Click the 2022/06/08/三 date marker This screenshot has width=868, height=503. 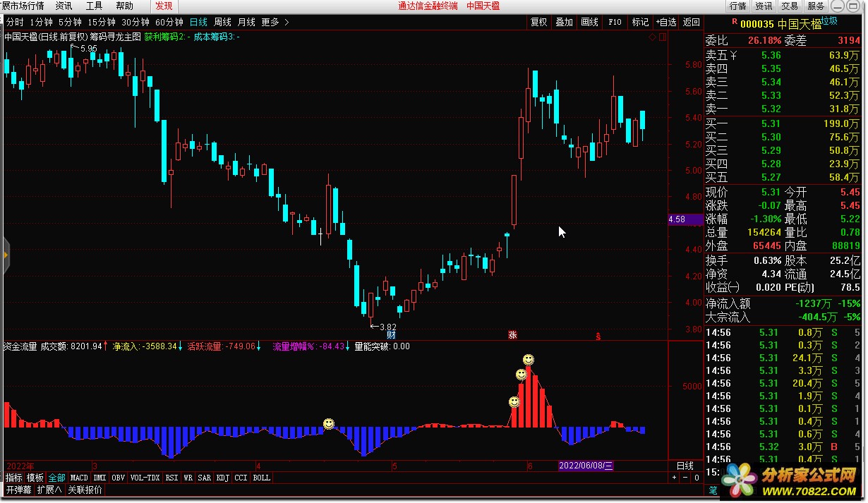pyautogui.click(x=586, y=466)
